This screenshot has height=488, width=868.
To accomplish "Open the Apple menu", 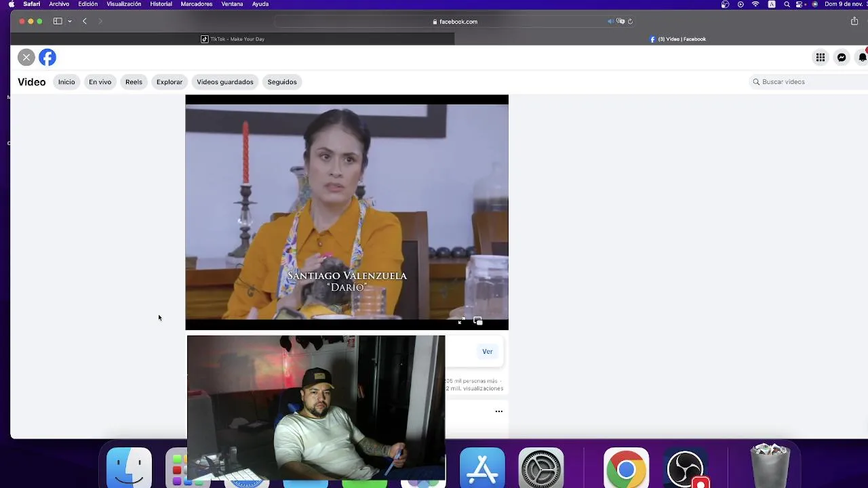I will pos(11,4).
